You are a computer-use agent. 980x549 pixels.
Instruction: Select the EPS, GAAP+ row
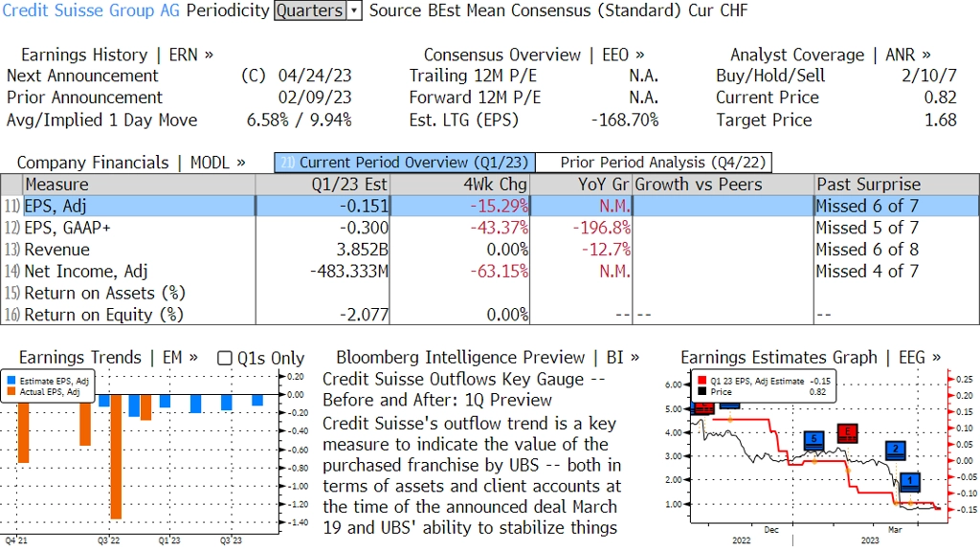490,228
